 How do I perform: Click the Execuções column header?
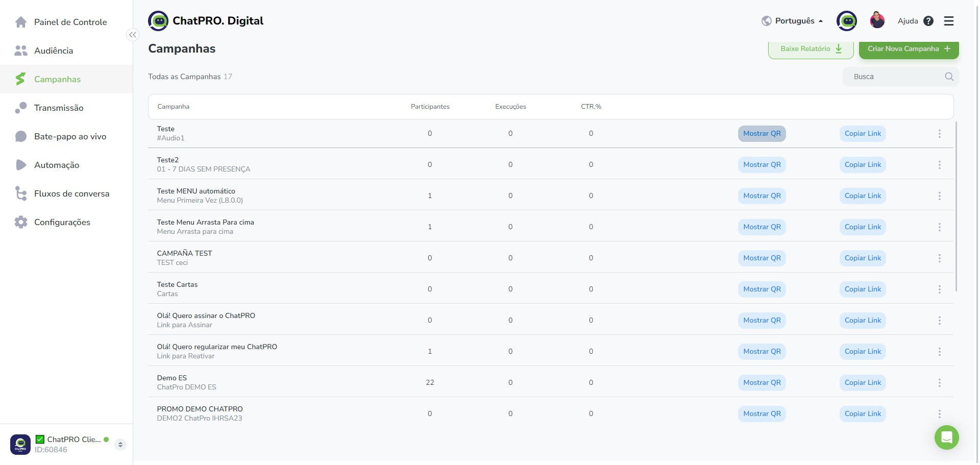[510, 107]
